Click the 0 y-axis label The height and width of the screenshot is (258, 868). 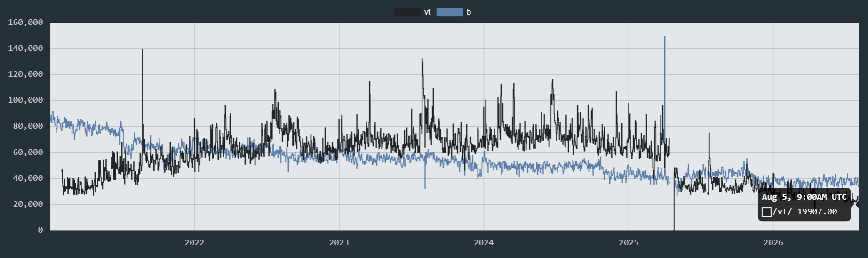pos(40,230)
